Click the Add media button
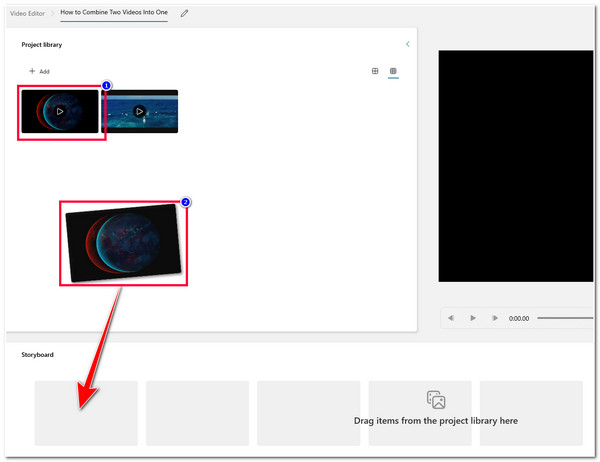 pyautogui.click(x=39, y=71)
